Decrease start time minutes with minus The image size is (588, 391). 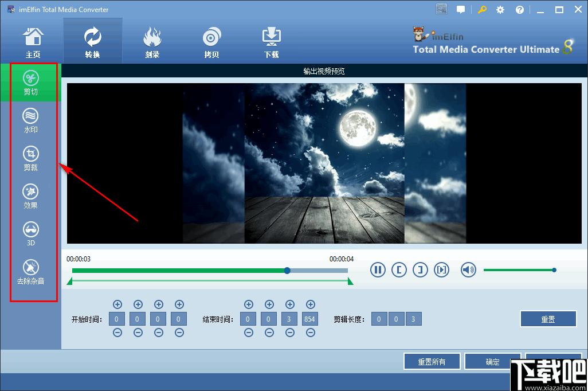138,333
